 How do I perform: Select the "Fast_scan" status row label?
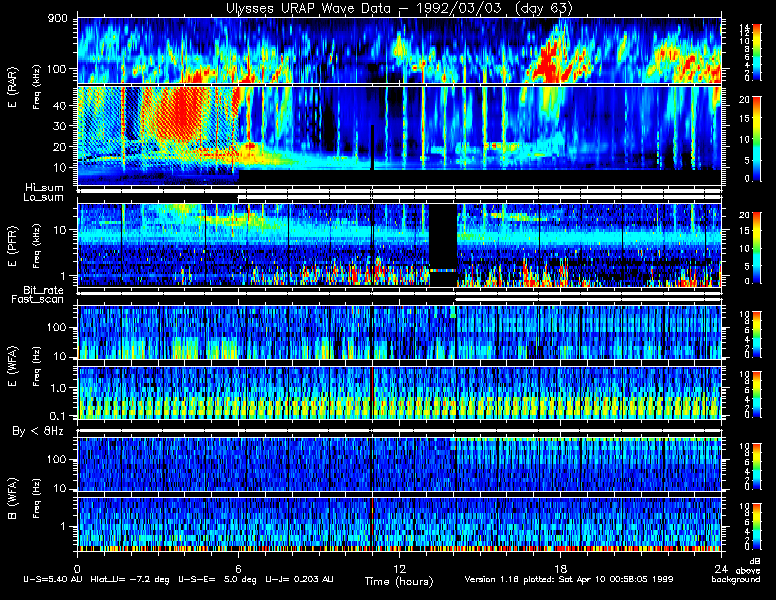pyautogui.click(x=38, y=300)
